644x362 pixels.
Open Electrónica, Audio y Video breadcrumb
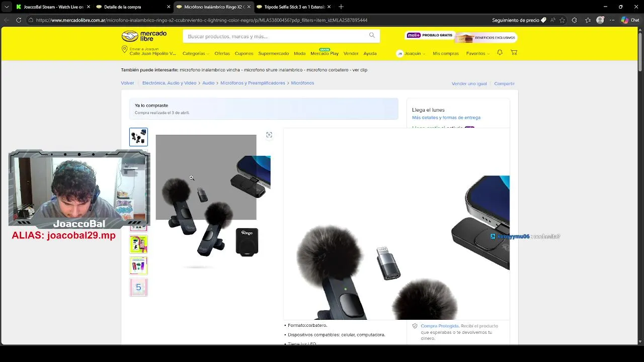pyautogui.click(x=169, y=83)
